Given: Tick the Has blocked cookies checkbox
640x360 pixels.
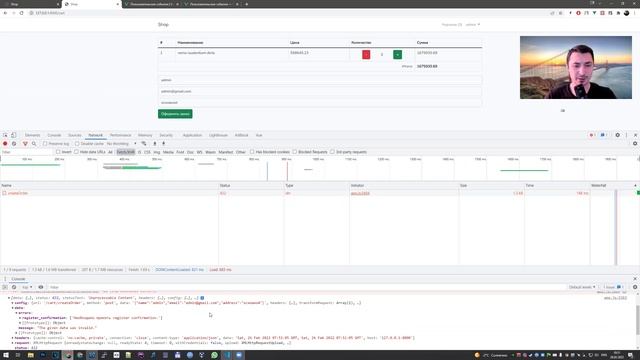Looking at the screenshot, I should point(252,152).
